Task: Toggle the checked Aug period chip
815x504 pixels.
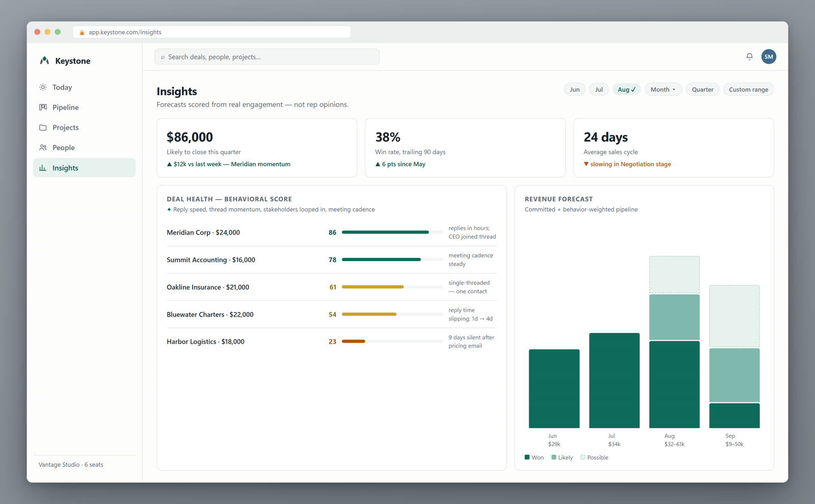Action: pyautogui.click(x=627, y=90)
